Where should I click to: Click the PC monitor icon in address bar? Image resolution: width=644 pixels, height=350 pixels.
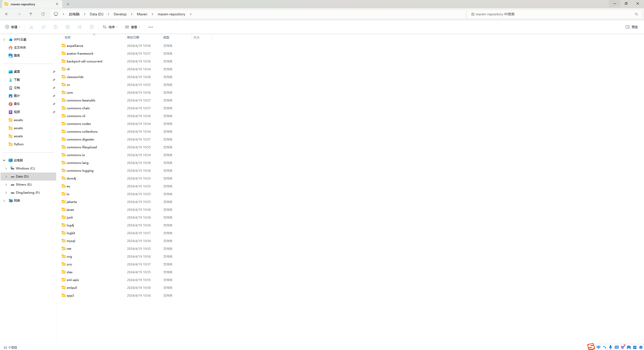56,14
